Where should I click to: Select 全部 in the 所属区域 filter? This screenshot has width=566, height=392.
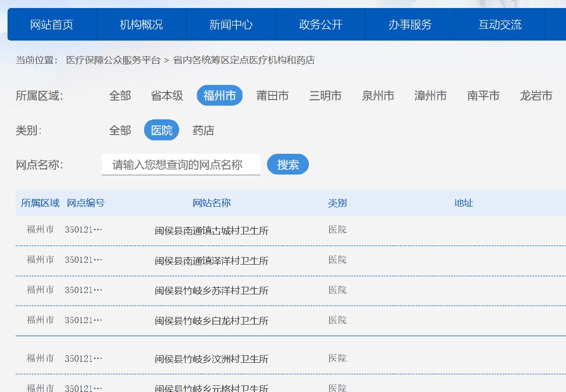pos(120,96)
